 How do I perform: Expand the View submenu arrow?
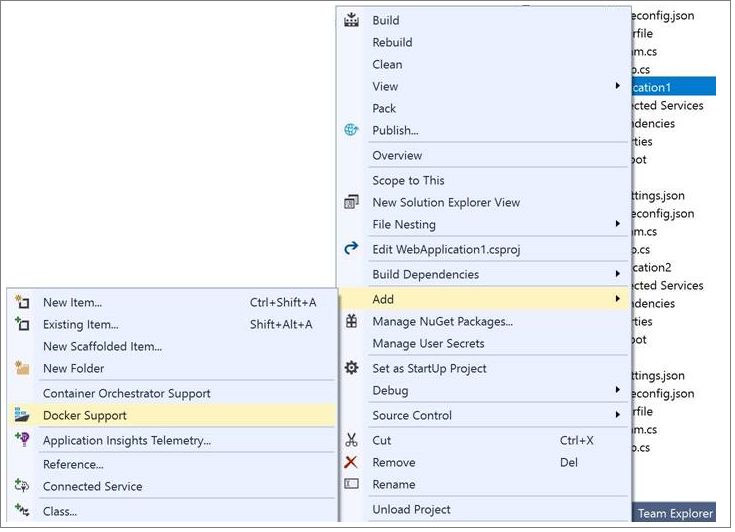pos(617,86)
